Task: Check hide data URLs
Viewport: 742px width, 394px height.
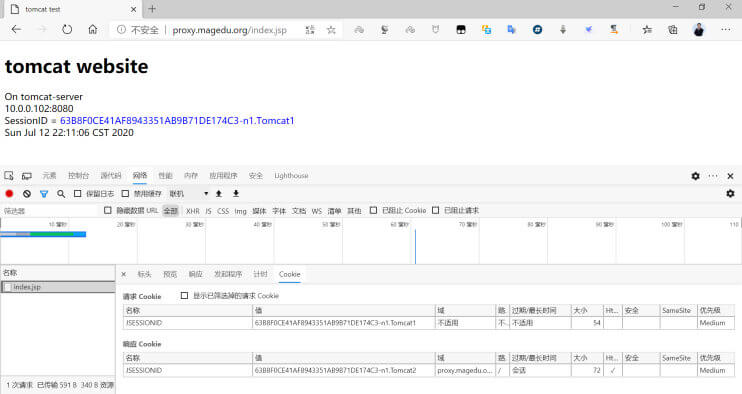Action: click(x=108, y=210)
